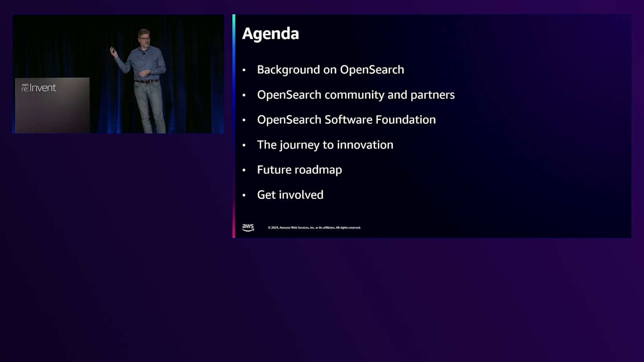Click 'OpenSearch community and partners' bullet

pyautogui.click(x=356, y=95)
